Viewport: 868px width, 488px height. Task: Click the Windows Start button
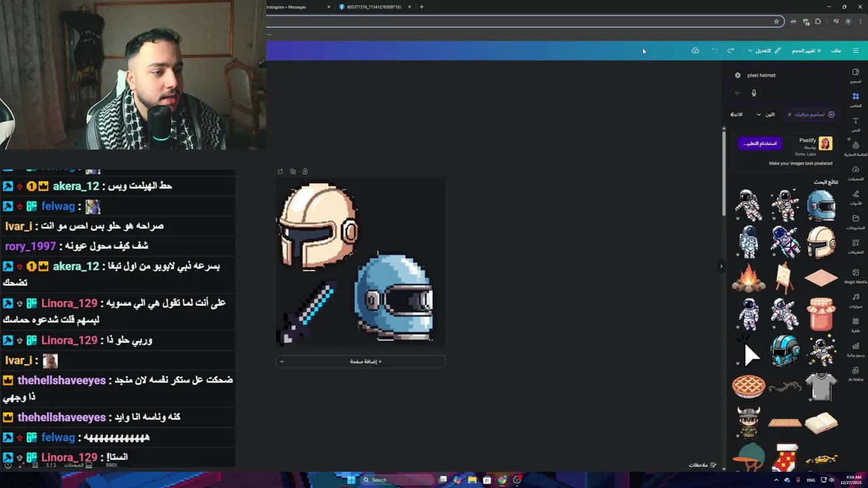click(x=351, y=480)
